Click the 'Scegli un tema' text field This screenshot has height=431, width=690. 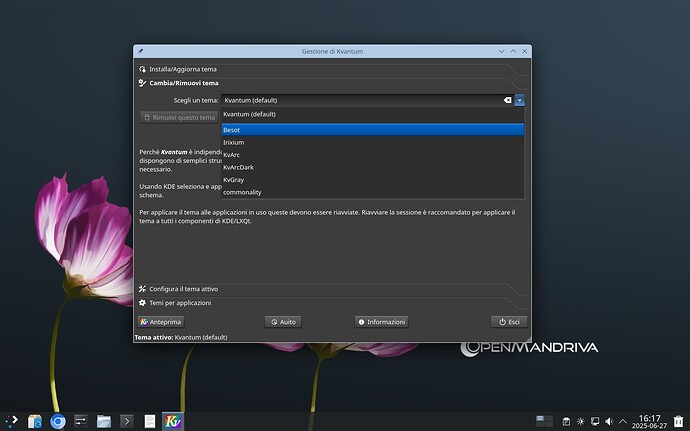tap(367, 100)
